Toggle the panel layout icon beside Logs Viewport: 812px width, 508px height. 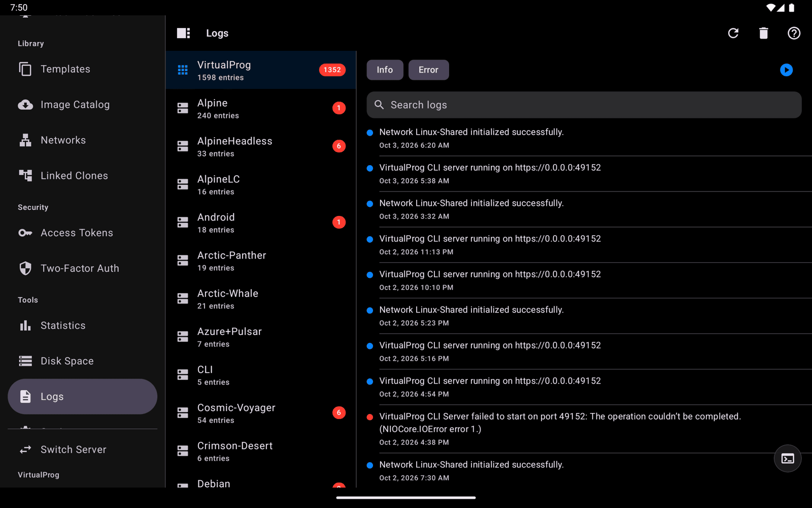183,33
